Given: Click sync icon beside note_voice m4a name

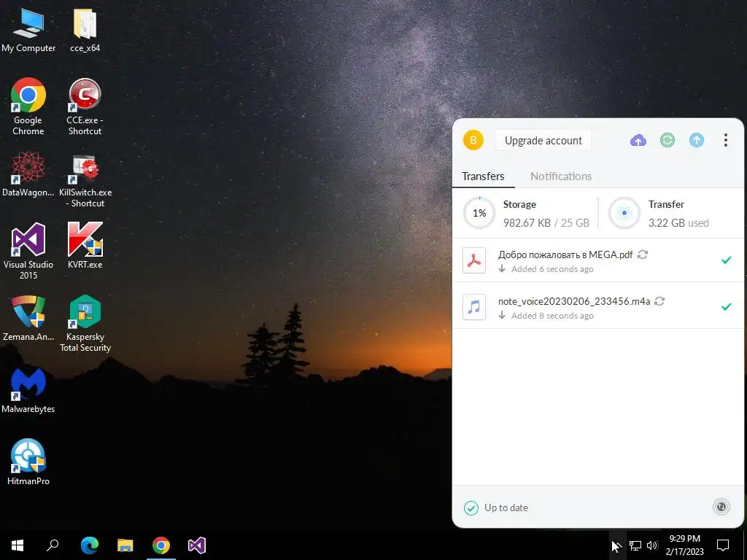Looking at the screenshot, I should tap(659, 301).
